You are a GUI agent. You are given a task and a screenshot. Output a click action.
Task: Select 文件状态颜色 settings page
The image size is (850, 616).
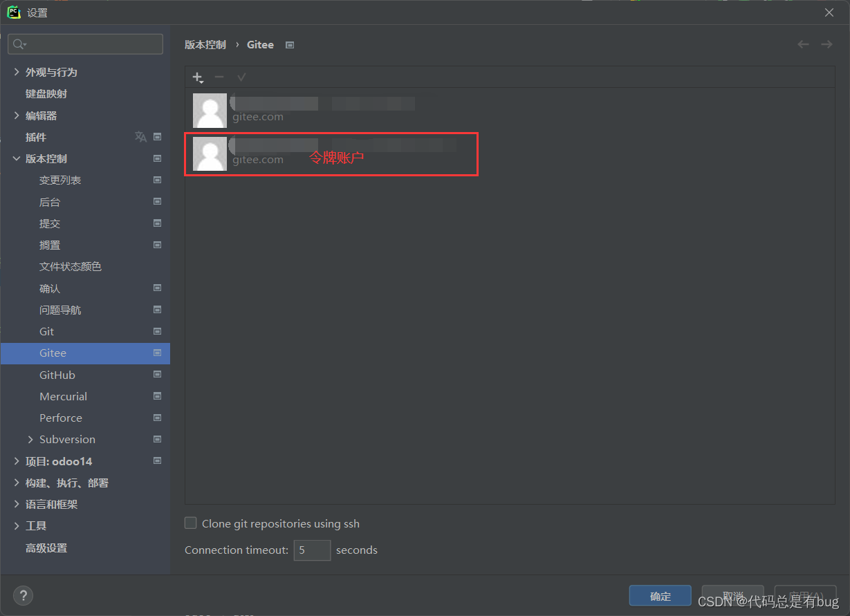71,266
